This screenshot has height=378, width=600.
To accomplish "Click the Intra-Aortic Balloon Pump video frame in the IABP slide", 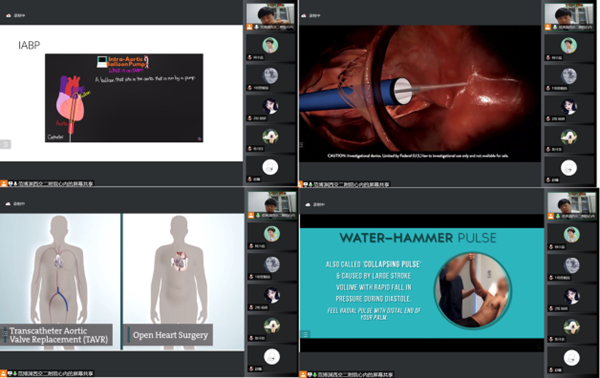I will click(124, 98).
